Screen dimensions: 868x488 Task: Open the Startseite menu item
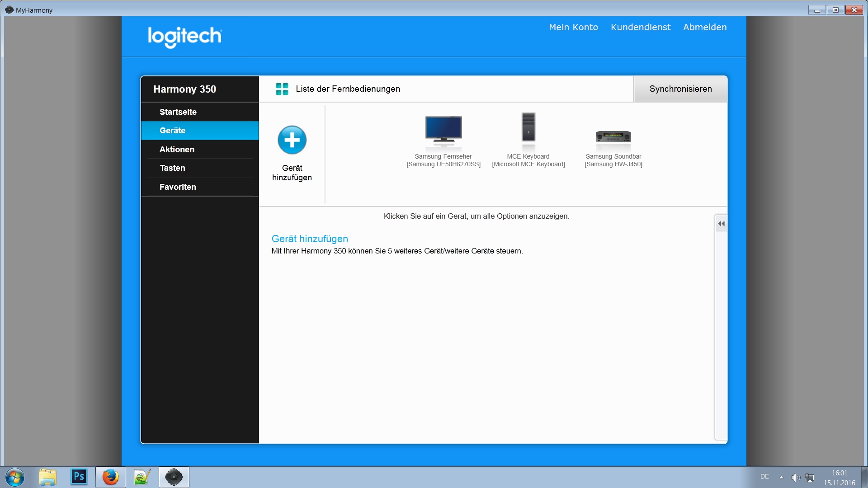click(x=200, y=112)
